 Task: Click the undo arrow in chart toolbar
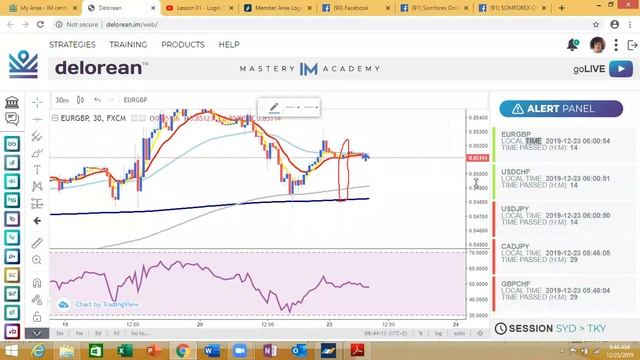[x=97, y=100]
